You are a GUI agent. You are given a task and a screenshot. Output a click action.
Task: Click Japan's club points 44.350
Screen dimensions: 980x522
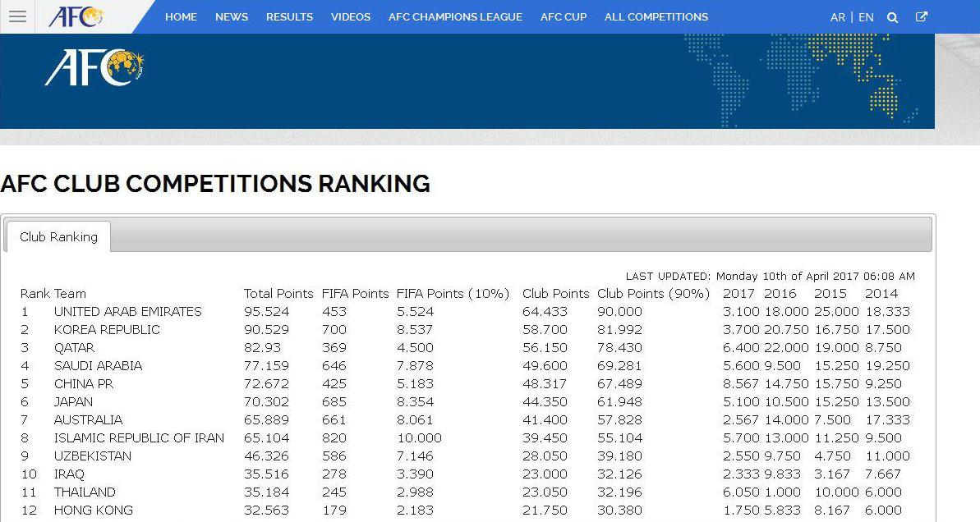pos(545,402)
